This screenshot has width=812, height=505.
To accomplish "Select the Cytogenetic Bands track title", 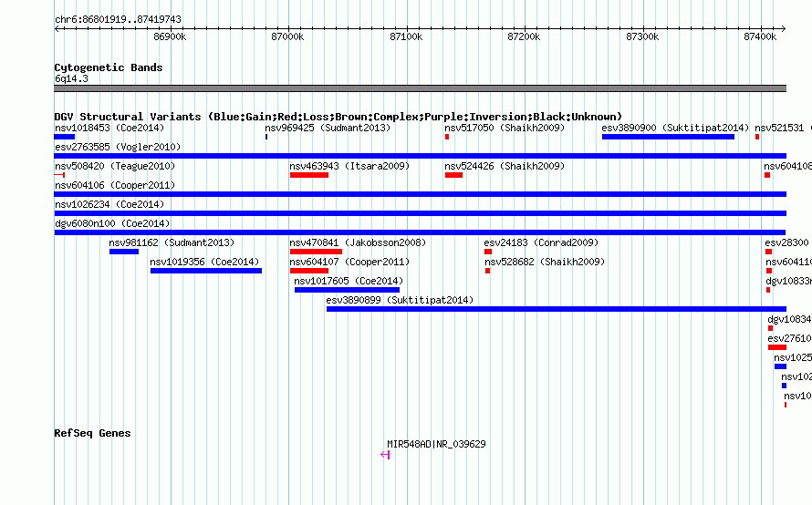I will pyautogui.click(x=109, y=67).
